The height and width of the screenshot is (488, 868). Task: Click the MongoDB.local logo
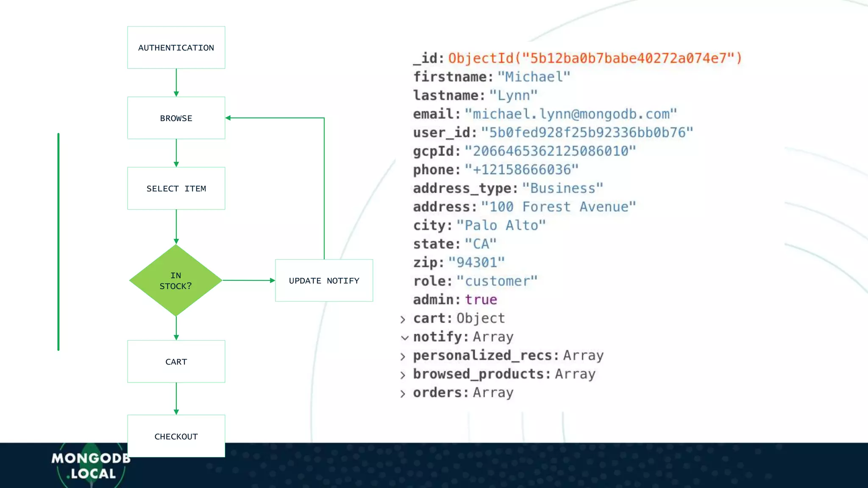[90, 466]
